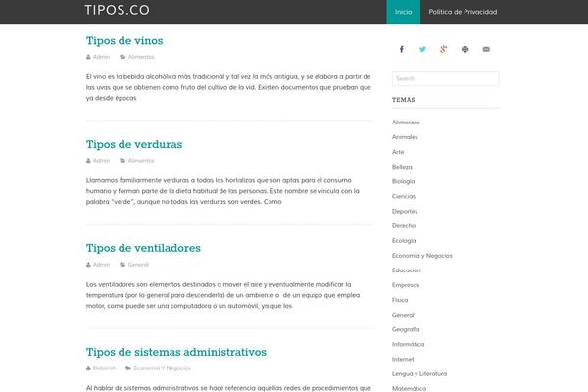
Task: Select Economía y Negocios in Temas sidebar
Action: point(422,256)
